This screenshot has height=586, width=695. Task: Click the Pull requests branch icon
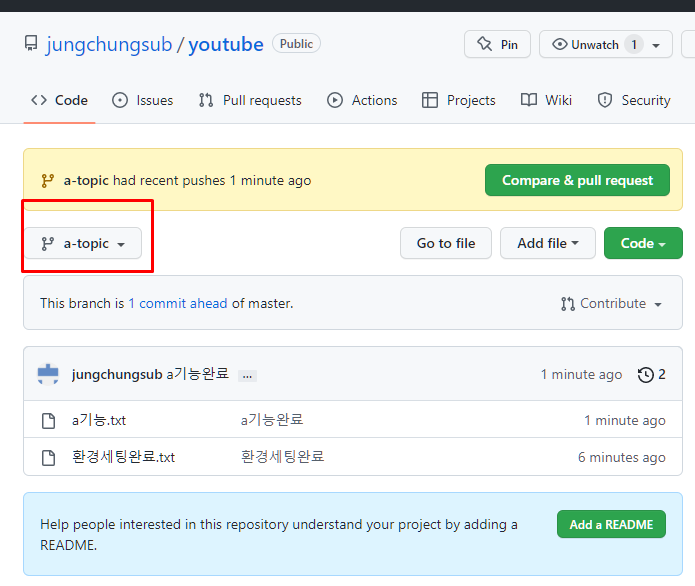pos(206,100)
